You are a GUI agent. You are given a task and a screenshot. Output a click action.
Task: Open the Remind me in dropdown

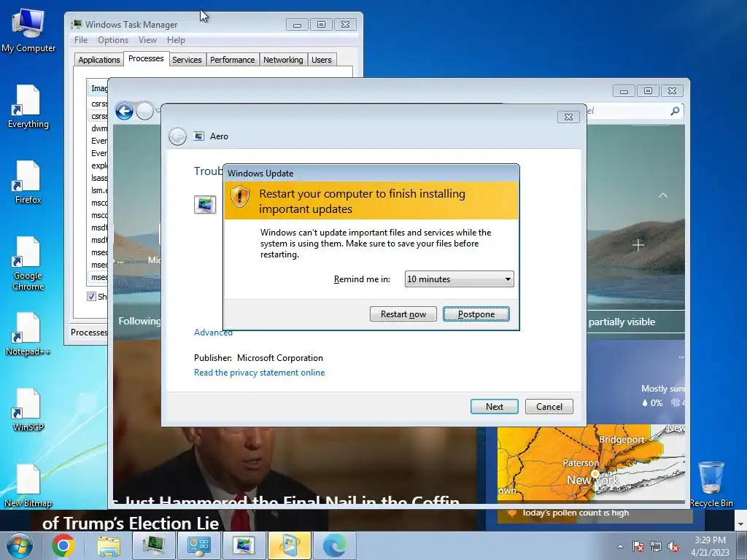tap(460, 279)
